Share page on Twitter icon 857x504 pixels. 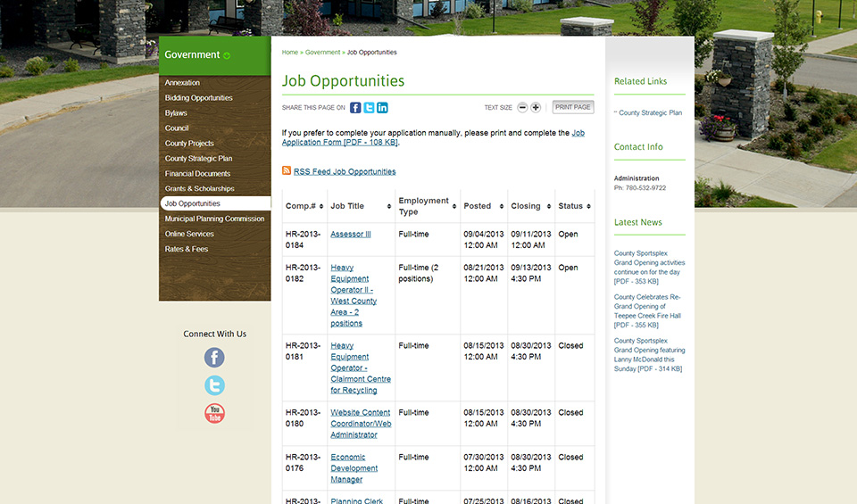(369, 108)
